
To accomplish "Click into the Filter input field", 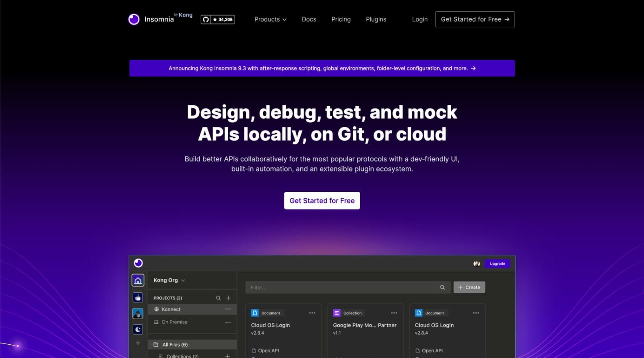I will 342,288.
